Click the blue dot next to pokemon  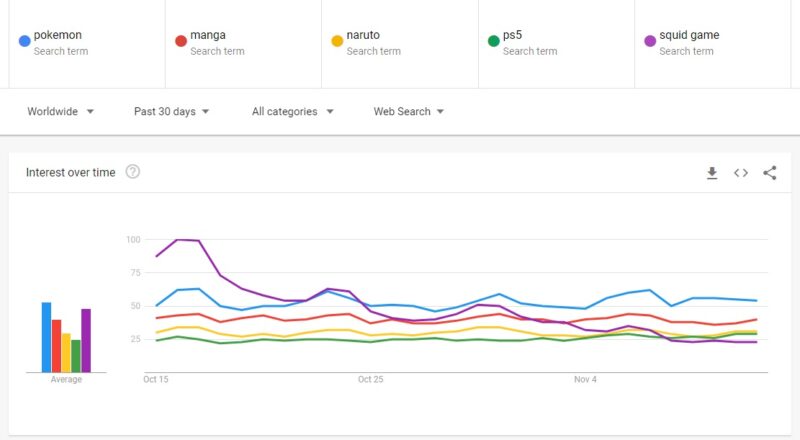click(x=24, y=41)
